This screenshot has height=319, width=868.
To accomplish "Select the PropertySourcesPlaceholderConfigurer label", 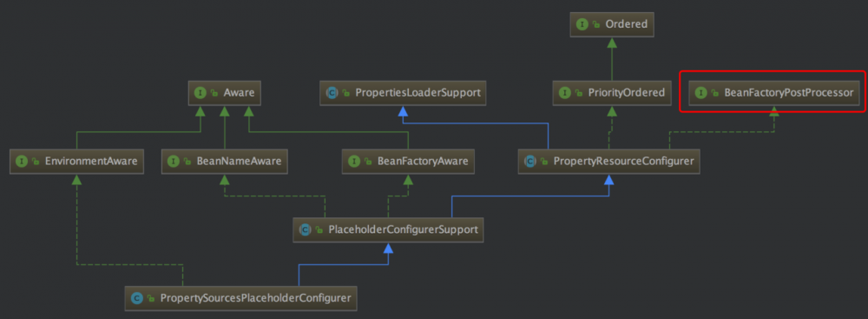I will click(256, 298).
